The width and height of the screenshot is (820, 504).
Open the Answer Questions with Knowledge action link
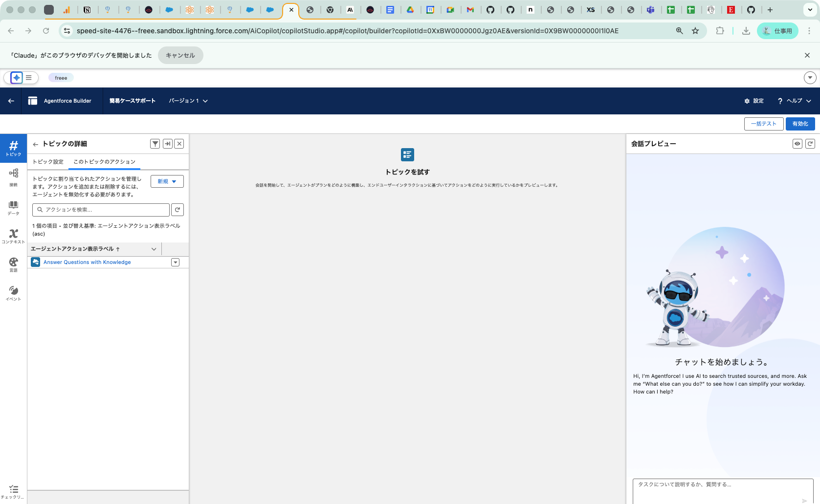(x=87, y=262)
